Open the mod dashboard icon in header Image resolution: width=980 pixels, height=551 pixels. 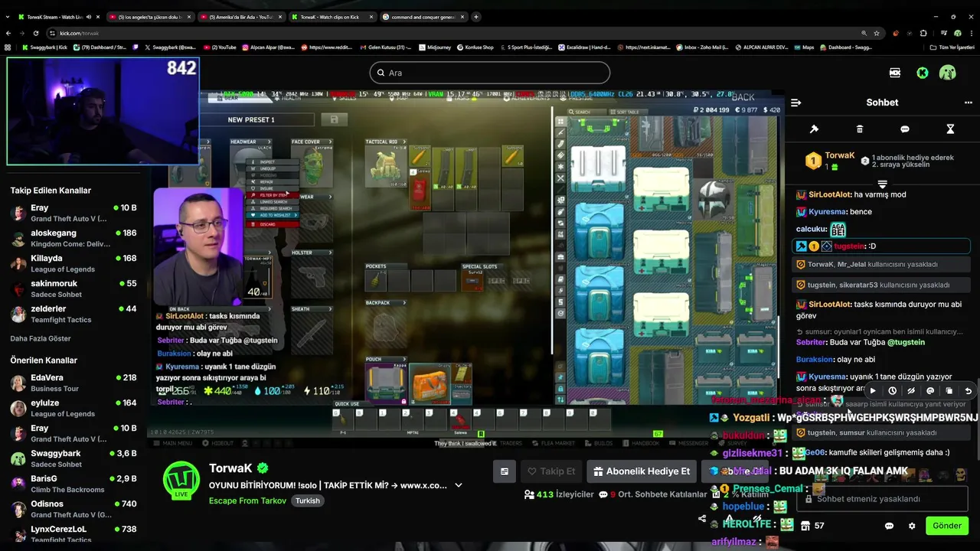(x=895, y=73)
